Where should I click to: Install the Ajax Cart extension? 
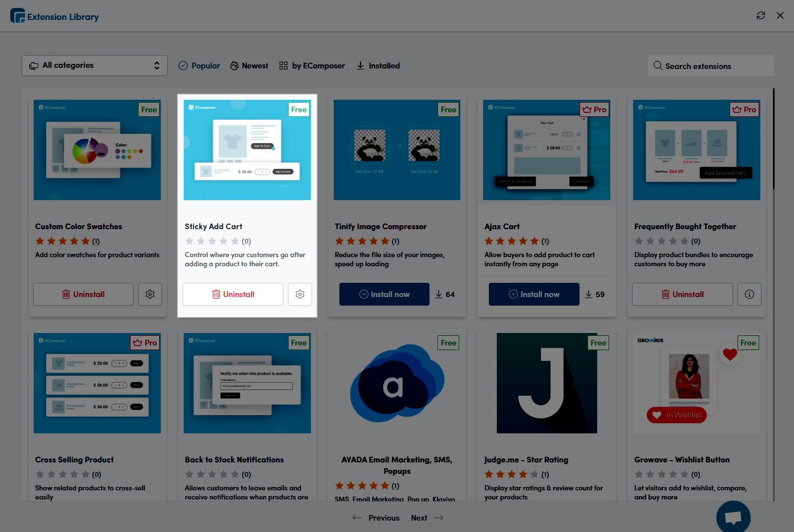(534, 294)
